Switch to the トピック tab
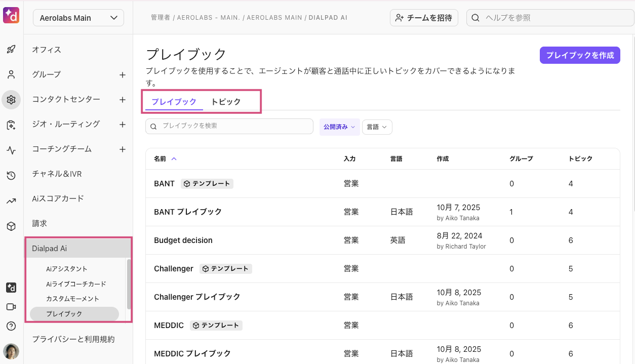 (226, 102)
